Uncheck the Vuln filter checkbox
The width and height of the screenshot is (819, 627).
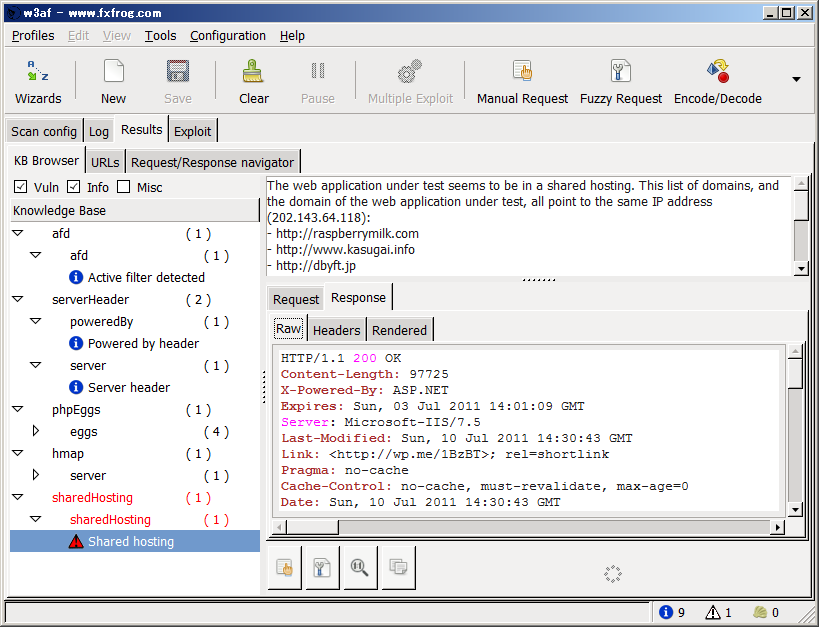(20, 187)
